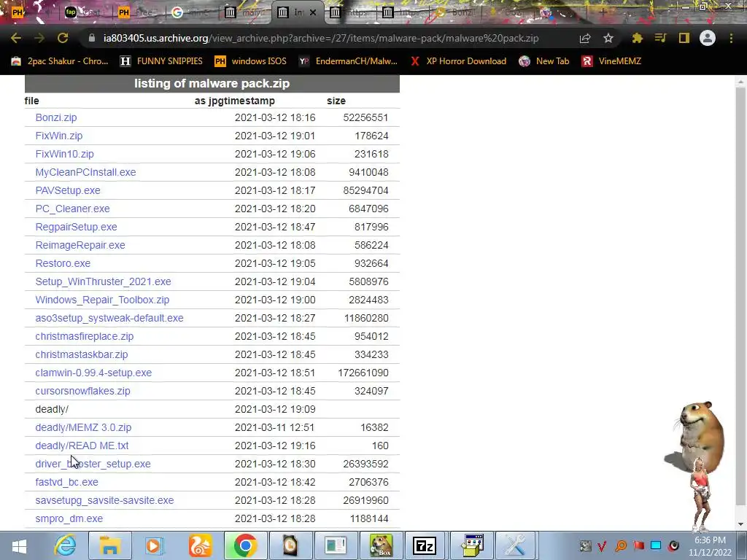
Task: Open UC Browser from the taskbar
Action: click(x=200, y=545)
